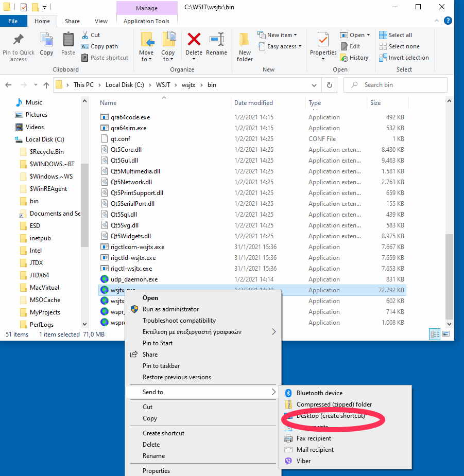Open the JTDX64 folder in navigation pane

(x=39, y=275)
